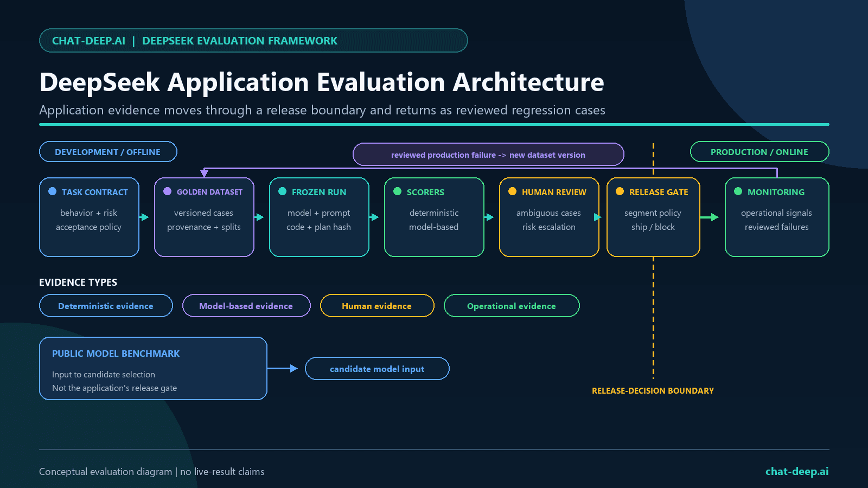Select the Deterministic evidence pill
868x488 pixels.
[x=106, y=306]
